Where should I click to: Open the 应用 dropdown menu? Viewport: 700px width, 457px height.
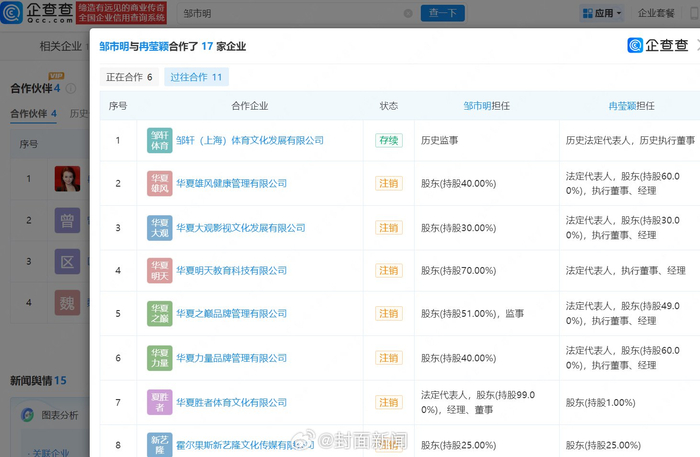pyautogui.click(x=602, y=13)
